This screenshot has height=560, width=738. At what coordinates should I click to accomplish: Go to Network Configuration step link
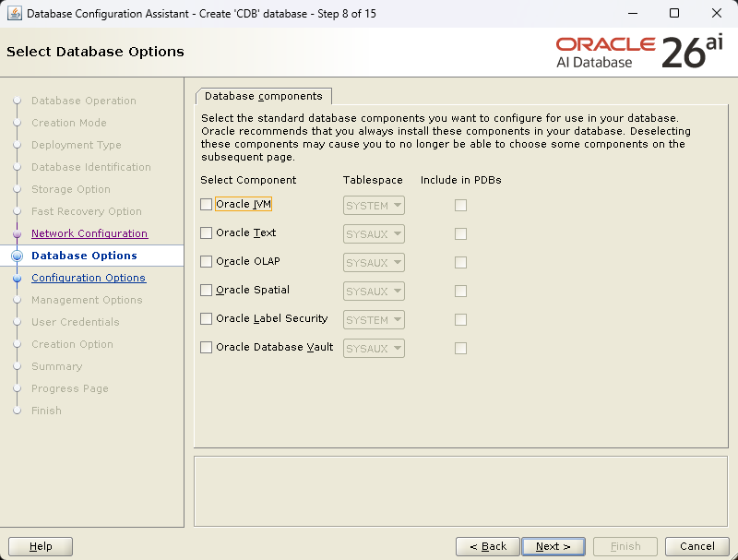point(89,233)
